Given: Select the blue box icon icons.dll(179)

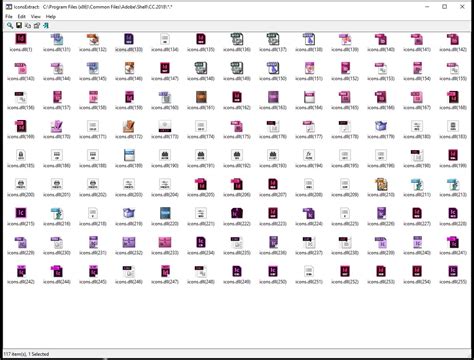Looking at the screenshot, I should [x=381, y=126].
